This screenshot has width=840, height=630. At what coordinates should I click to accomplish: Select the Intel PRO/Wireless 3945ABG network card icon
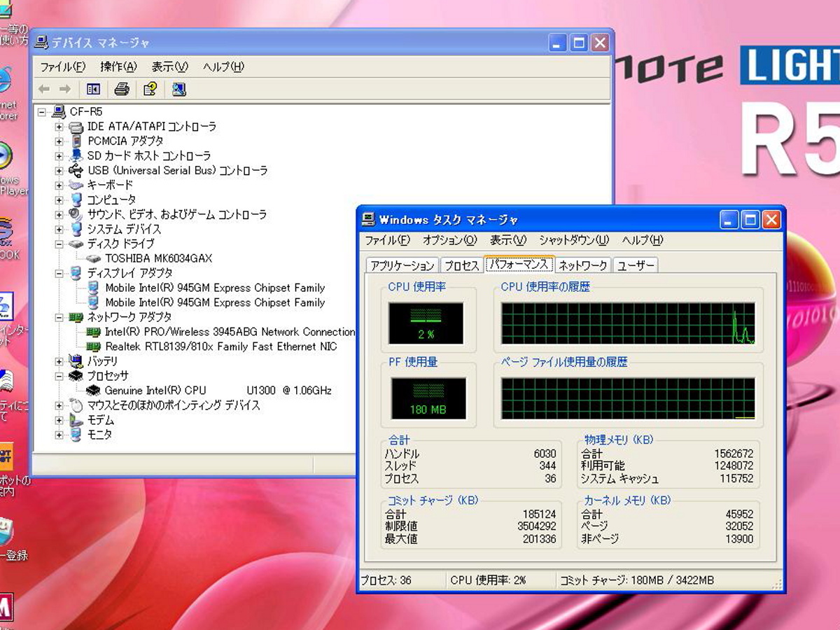pyautogui.click(x=93, y=332)
